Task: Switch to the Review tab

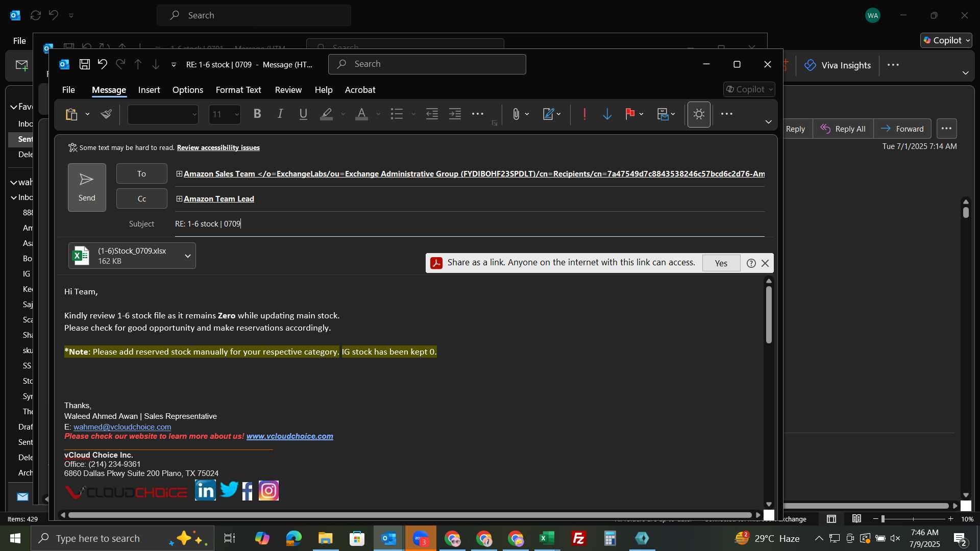Action: pyautogui.click(x=288, y=90)
